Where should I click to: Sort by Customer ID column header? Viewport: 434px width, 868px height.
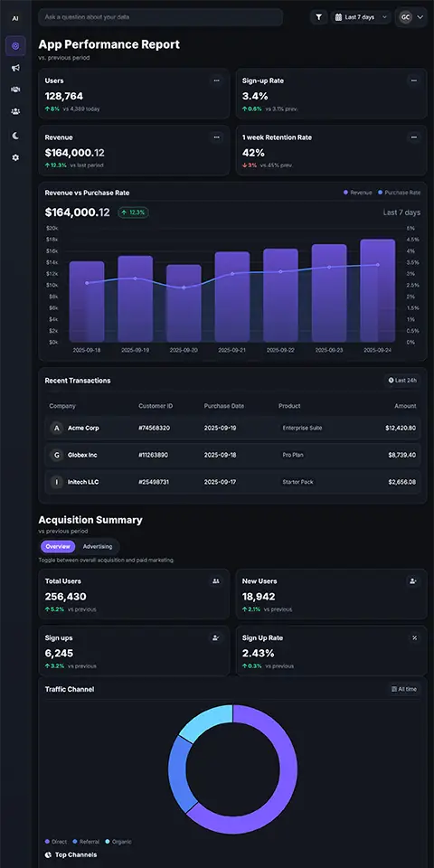pyautogui.click(x=156, y=406)
